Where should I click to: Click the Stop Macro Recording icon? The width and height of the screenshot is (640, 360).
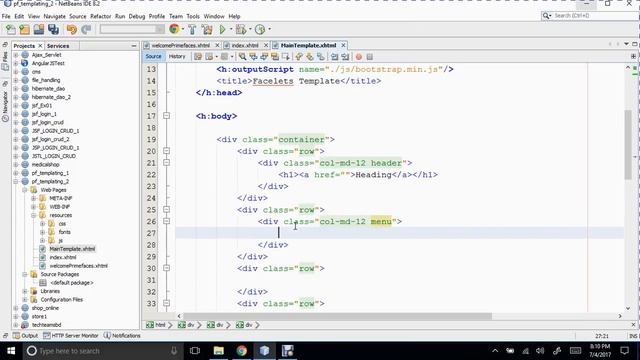[x=370, y=57]
